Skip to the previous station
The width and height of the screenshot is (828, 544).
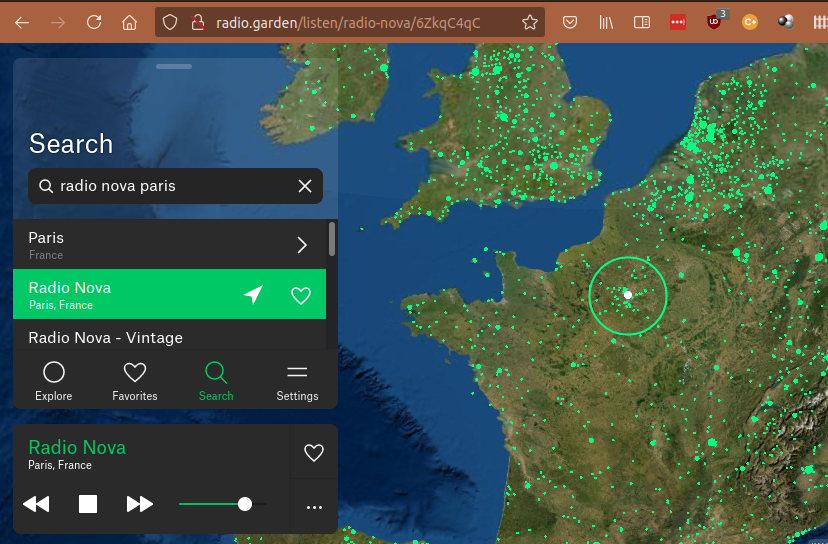(36, 504)
